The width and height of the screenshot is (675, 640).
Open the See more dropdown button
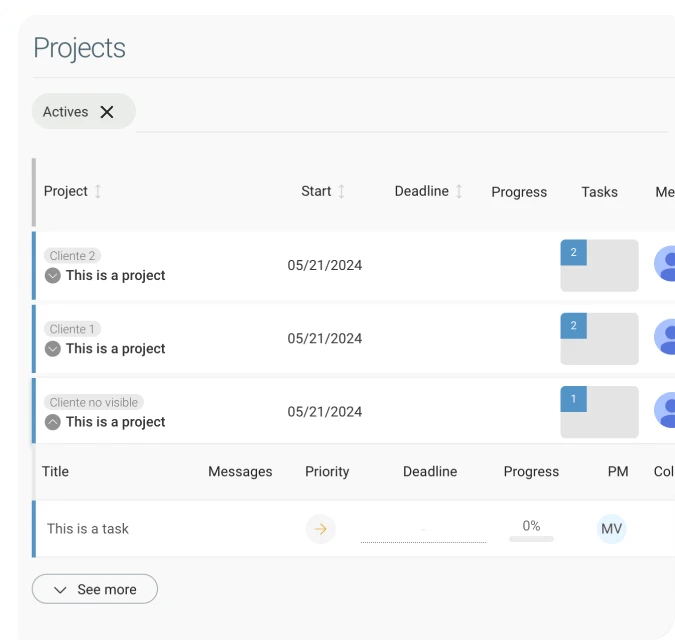point(95,589)
